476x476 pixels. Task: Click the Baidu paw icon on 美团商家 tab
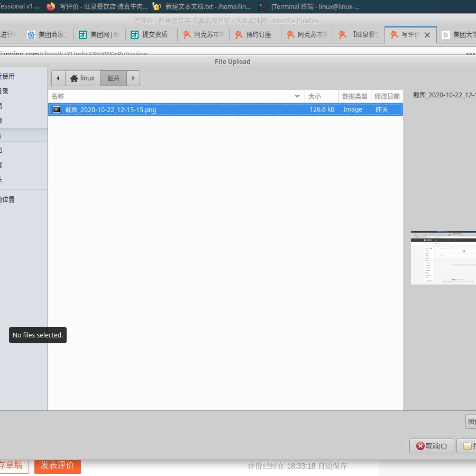[x=31, y=35]
